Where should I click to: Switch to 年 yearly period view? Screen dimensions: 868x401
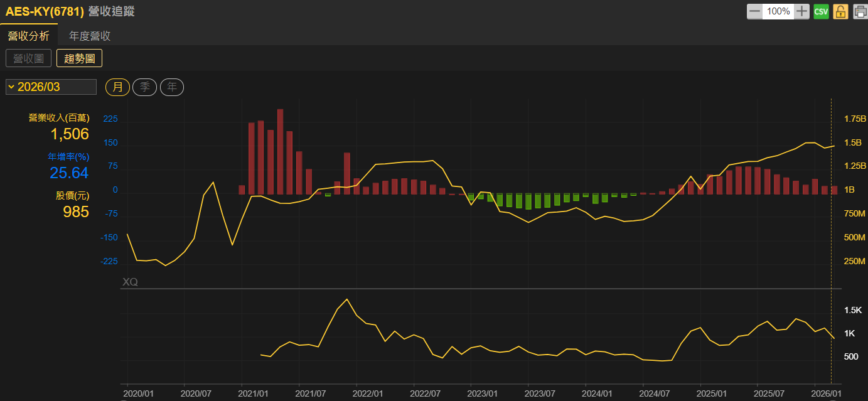172,87
